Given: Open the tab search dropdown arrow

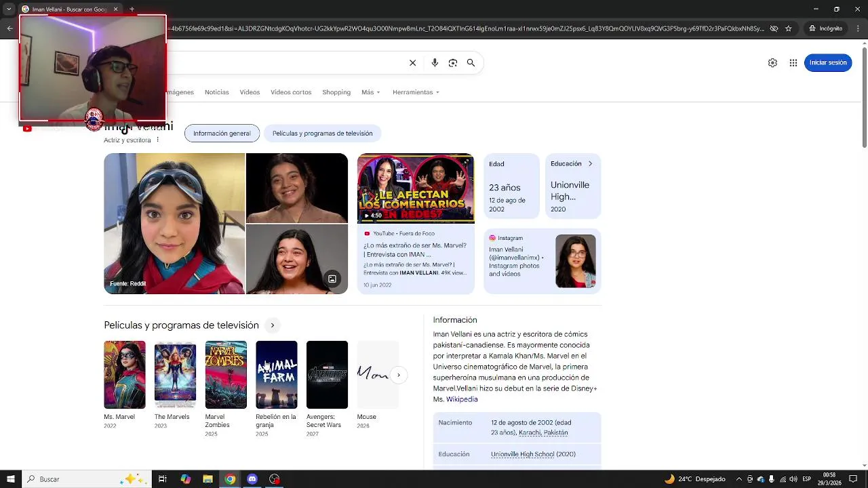Looking at the screenshot, I should point(9,9).
